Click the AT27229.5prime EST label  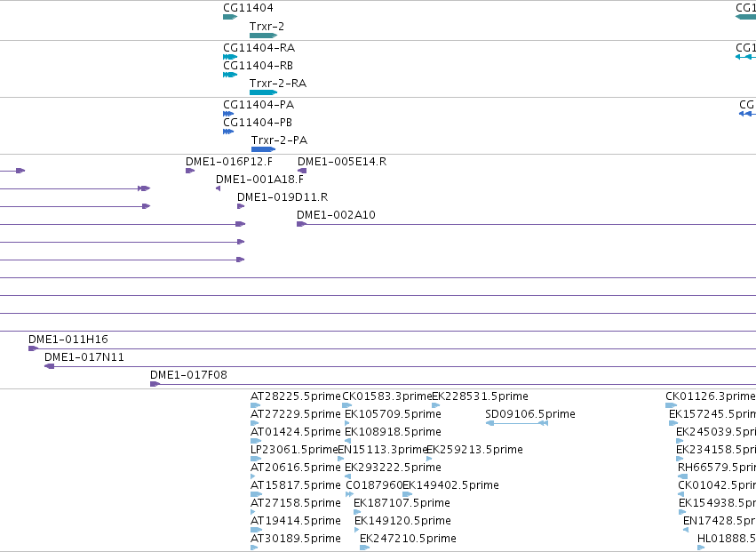click(x=296, y=414)
